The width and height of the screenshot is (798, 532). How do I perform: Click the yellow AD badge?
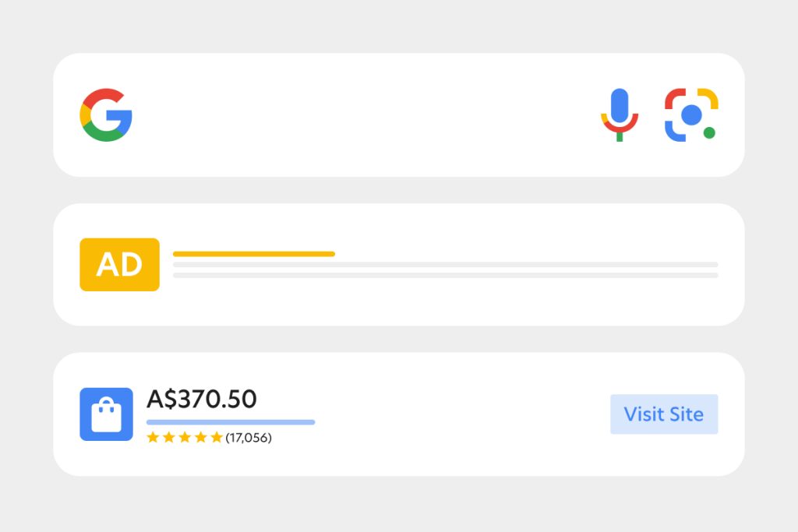tap(119, 265)
